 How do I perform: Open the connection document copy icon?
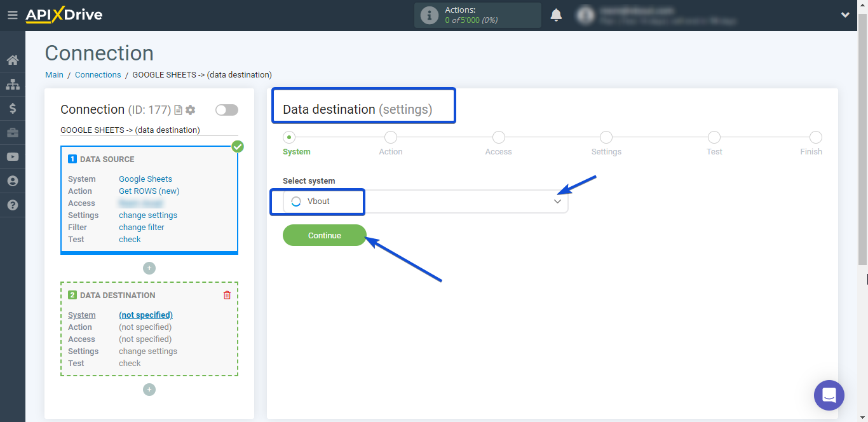pyautogui.click(x=178, y=110)
